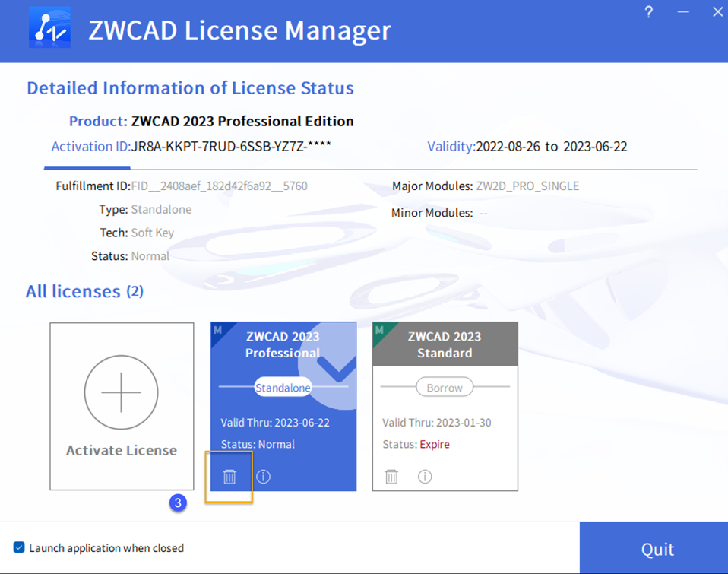
Task: Close the License Manager window
Action: 718,12
